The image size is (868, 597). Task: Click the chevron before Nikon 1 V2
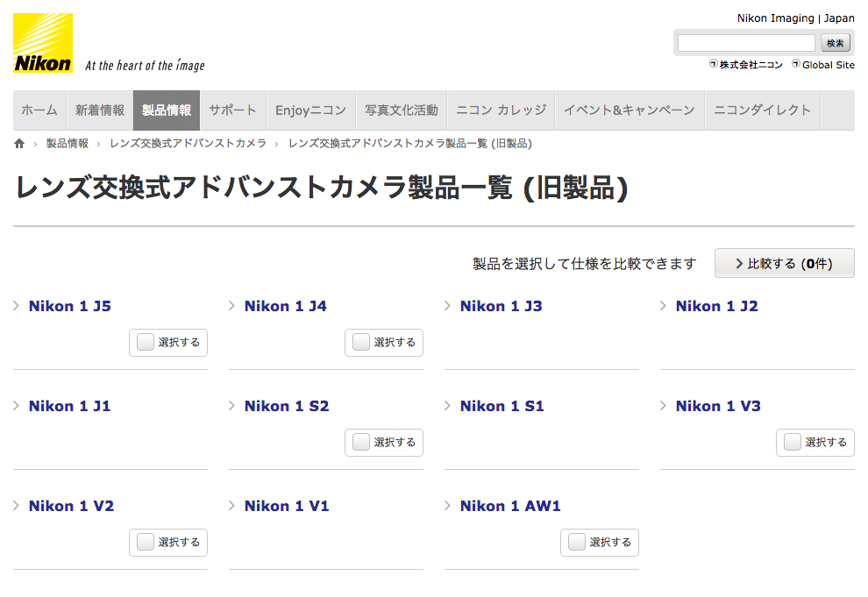(x=17, y=506)
